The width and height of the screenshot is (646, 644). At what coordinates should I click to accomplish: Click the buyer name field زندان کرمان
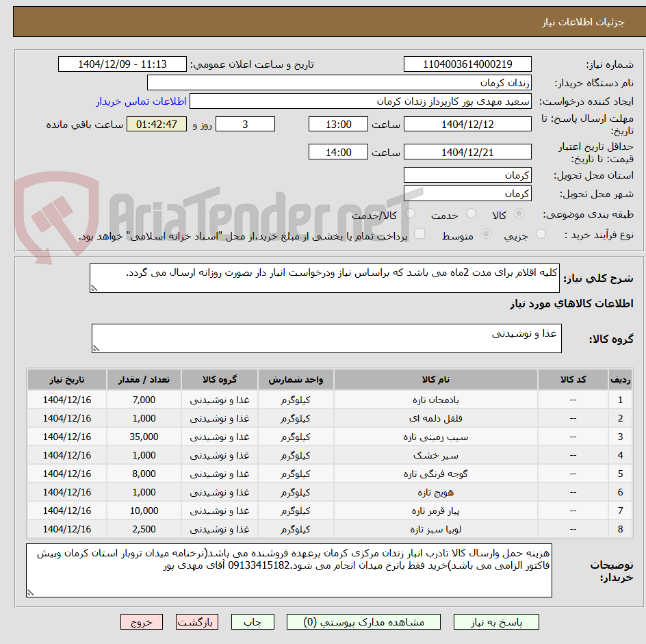[x=339, y=83]
